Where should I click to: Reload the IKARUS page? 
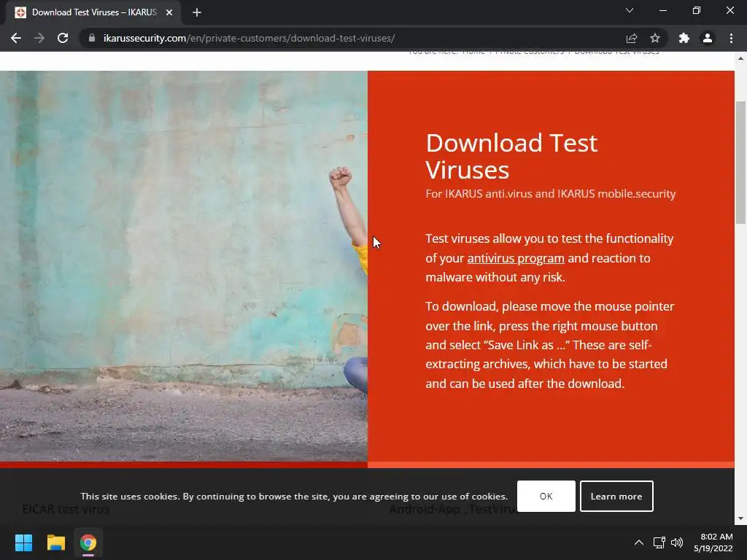pos(63,38)
